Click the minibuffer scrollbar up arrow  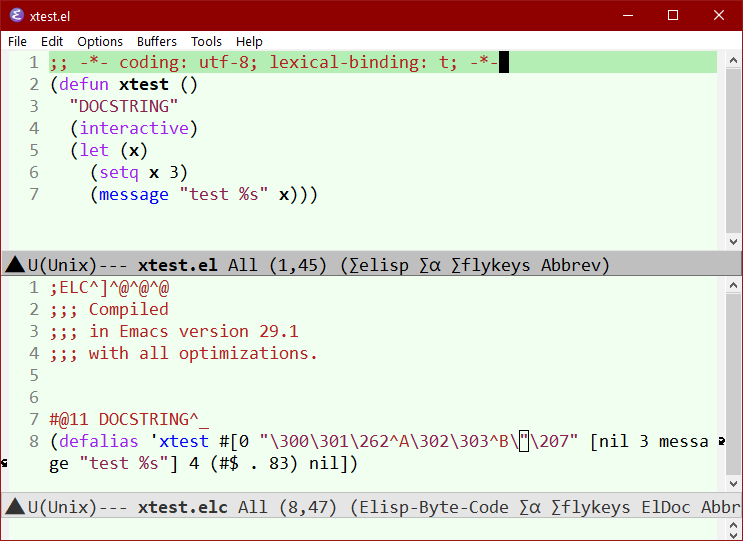(x=733, y=523)
